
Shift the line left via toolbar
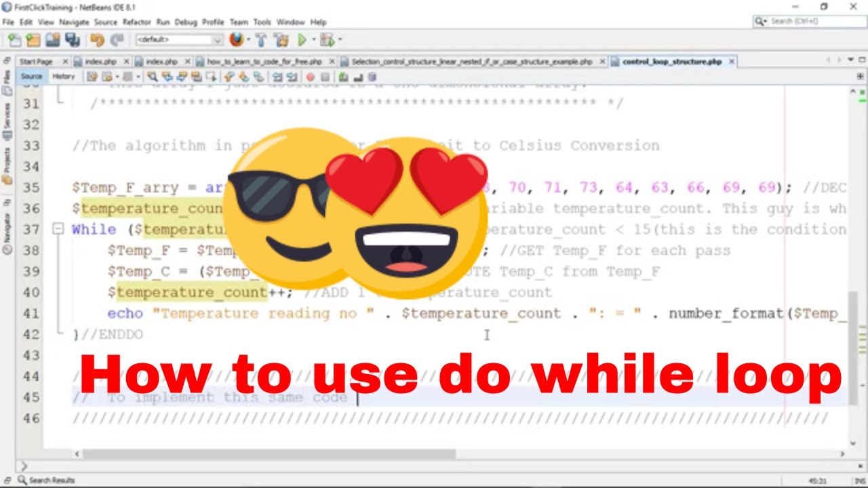coord(277,77)
